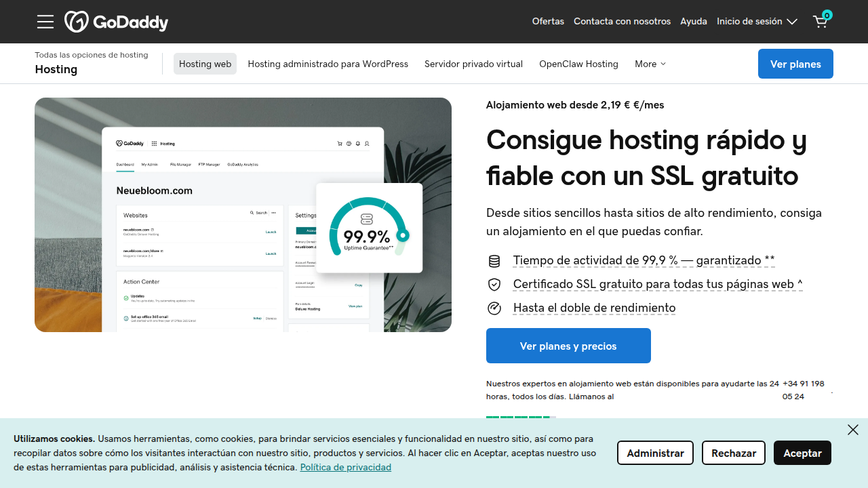Click the hosting dashboard preview image

[x=243, y=215]
